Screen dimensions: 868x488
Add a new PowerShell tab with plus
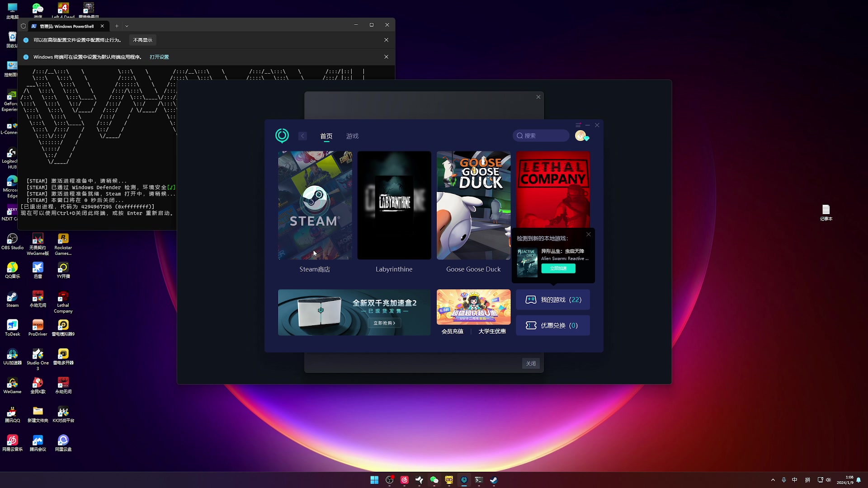(x=117, y=26)
